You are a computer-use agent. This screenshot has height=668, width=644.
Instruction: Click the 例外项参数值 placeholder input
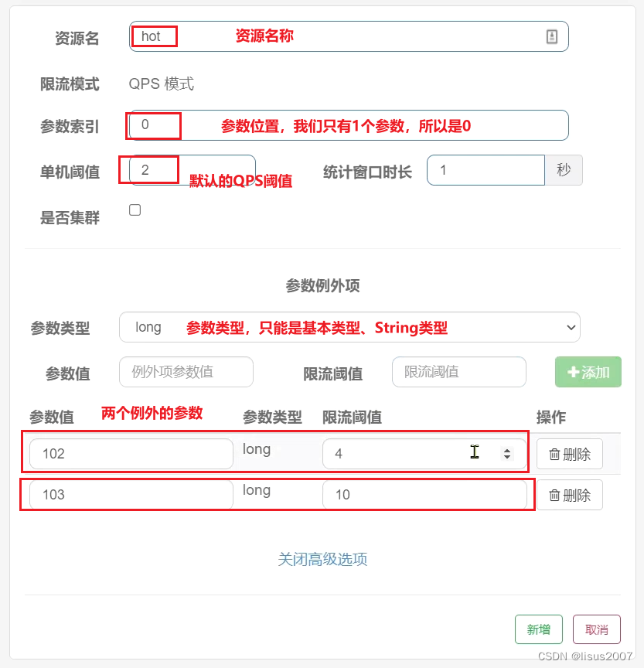coord(186,372)
